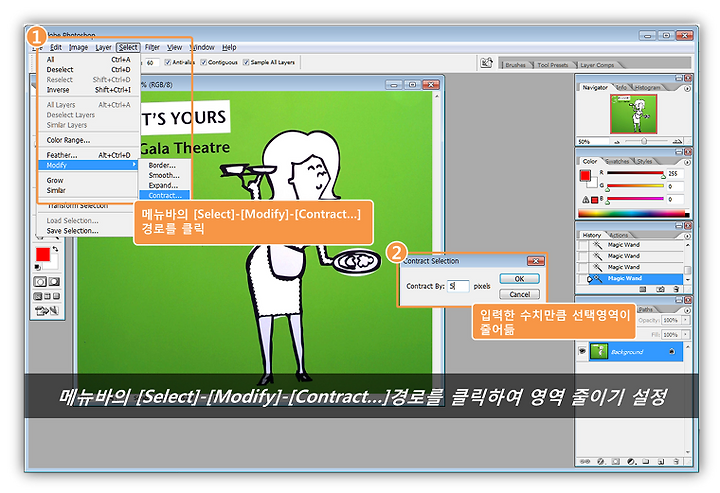The image size is (720, 493).
Task: Create new snapshot in History panel
Action: click(660, 289)
